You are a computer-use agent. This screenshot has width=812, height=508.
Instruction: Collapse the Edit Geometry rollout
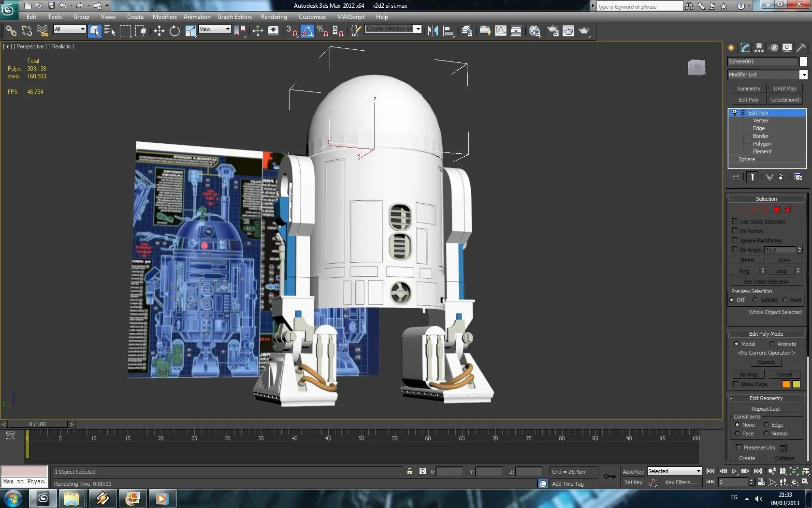point(731,398)
